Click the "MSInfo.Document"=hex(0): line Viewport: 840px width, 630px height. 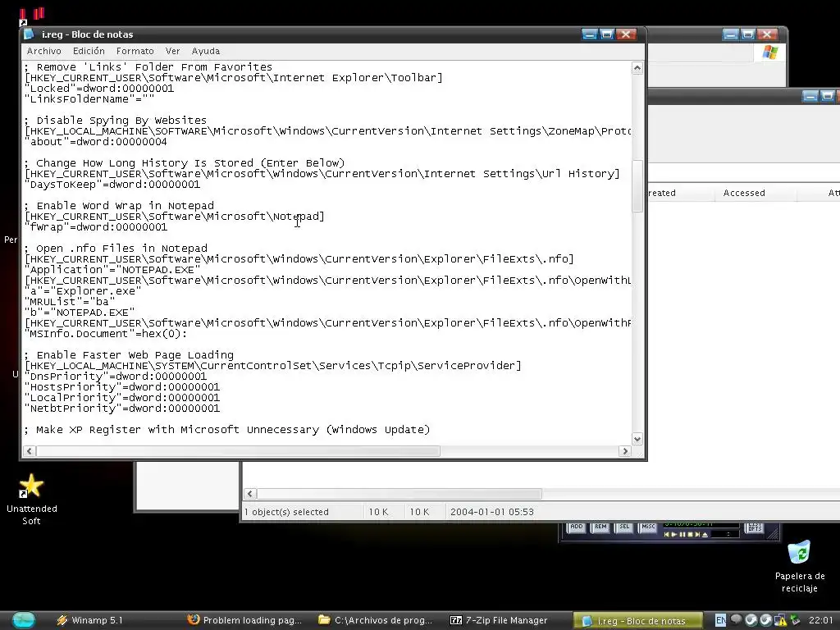[x=106, y=334]
